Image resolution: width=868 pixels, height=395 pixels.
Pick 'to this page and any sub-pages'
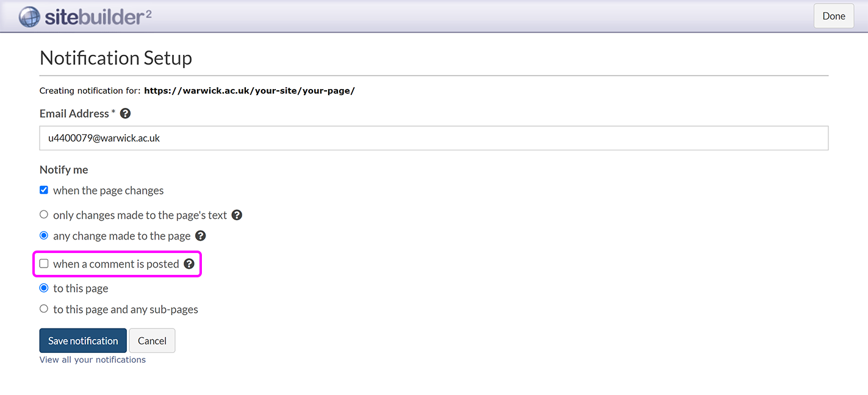click(44, 309)
